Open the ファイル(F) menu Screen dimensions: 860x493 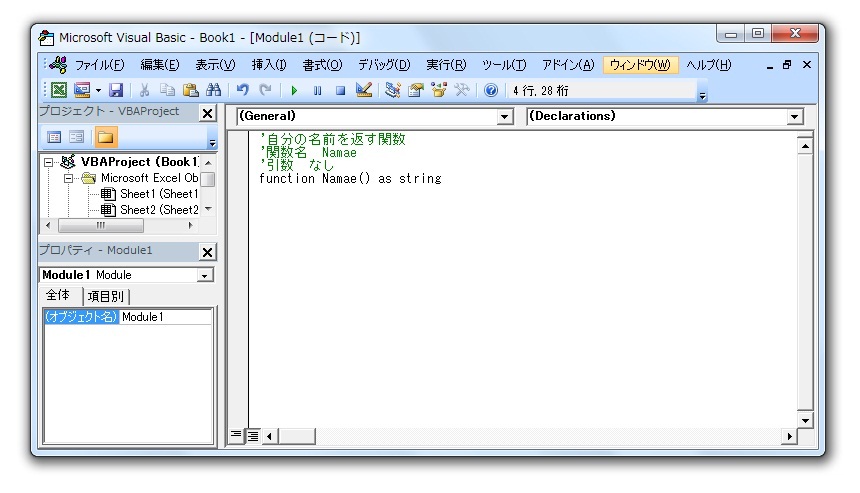100,65
